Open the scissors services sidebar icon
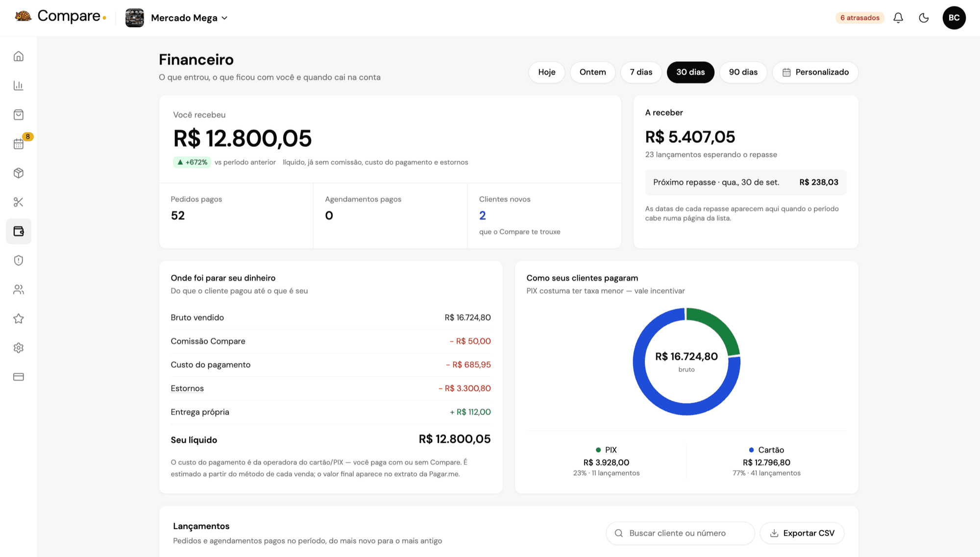The width and height of the screenshot is (980, 557). coord(19,202)
